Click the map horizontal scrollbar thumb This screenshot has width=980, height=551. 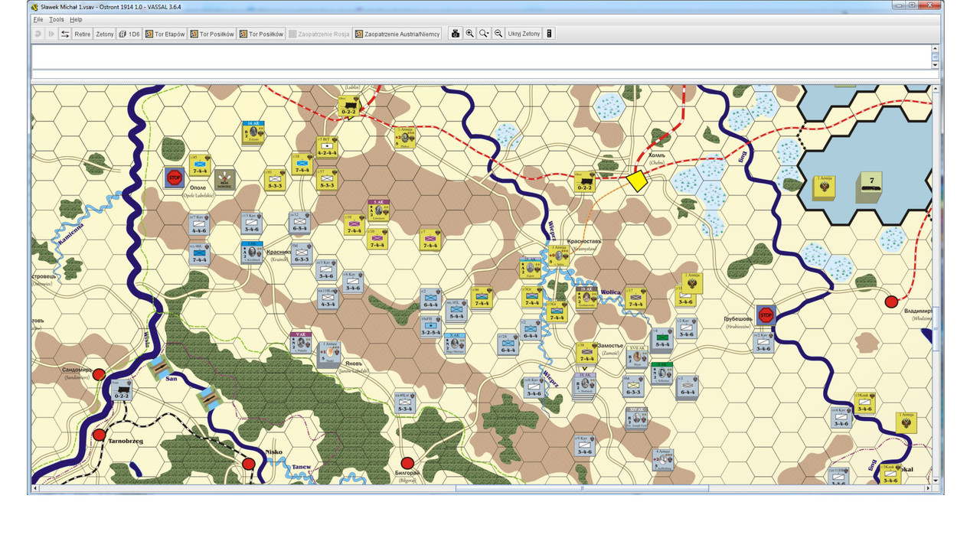click(x=582, y=488)
